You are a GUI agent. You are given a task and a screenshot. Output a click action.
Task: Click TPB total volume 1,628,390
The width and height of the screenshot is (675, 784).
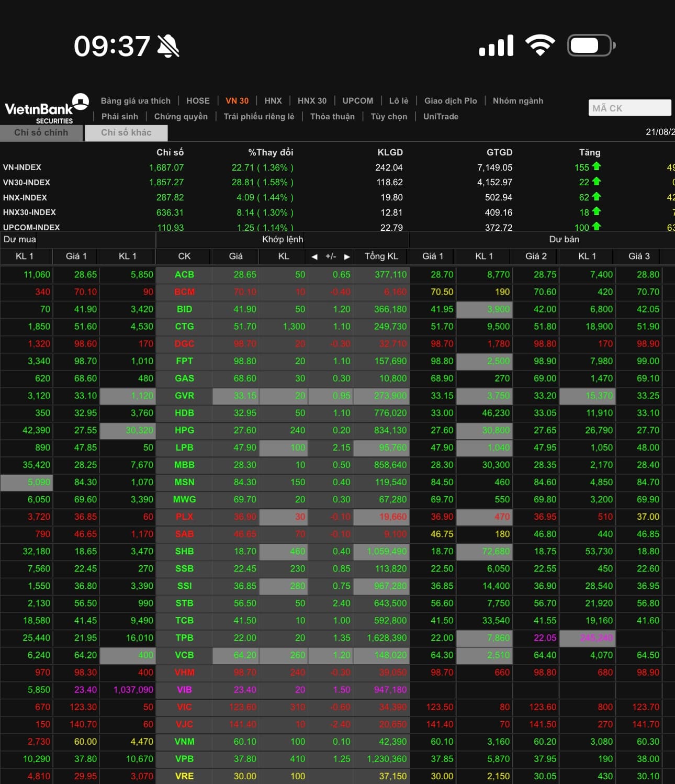pyautogui.click(x=387, y=637)
